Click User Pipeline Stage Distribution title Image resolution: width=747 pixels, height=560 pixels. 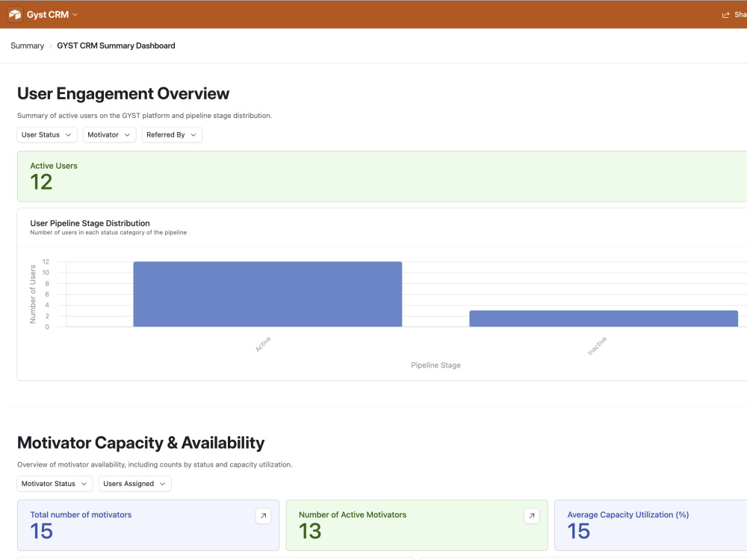click(x=90, y=223)
